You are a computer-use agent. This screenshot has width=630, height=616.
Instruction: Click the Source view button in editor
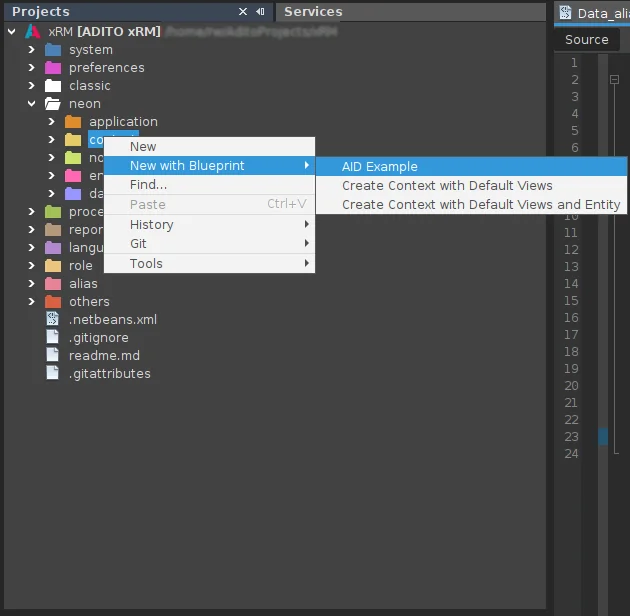pyautogui.click(x=586, y=40)
